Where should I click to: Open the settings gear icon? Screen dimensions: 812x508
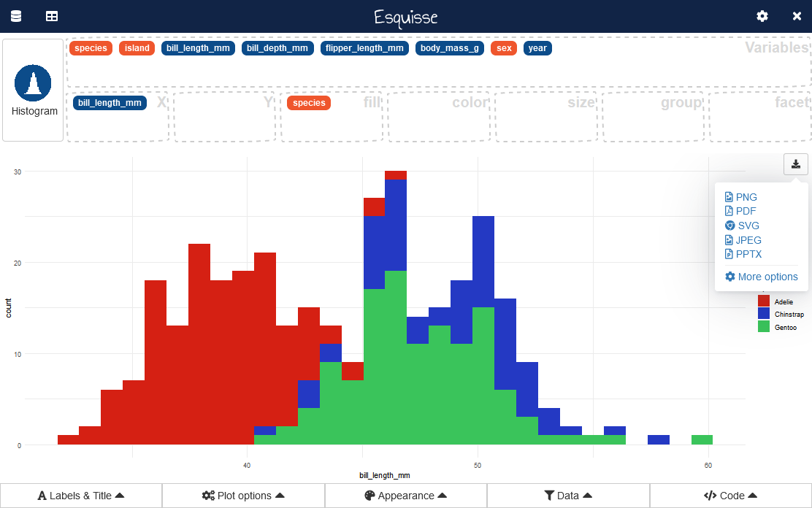[762, 16]
